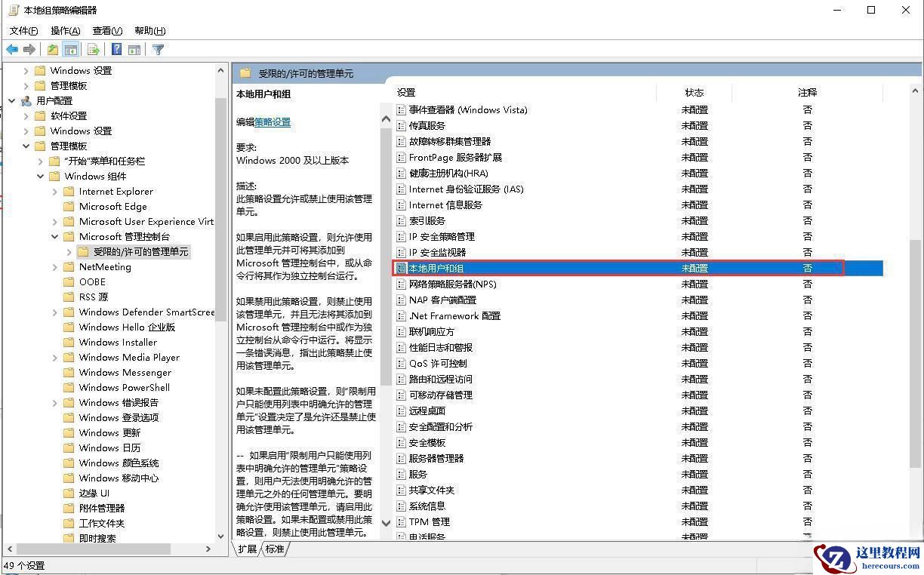This screenshot has width=924, height=575.
Task: Open Help via the blue question mark icon
Action: (115, 49)
